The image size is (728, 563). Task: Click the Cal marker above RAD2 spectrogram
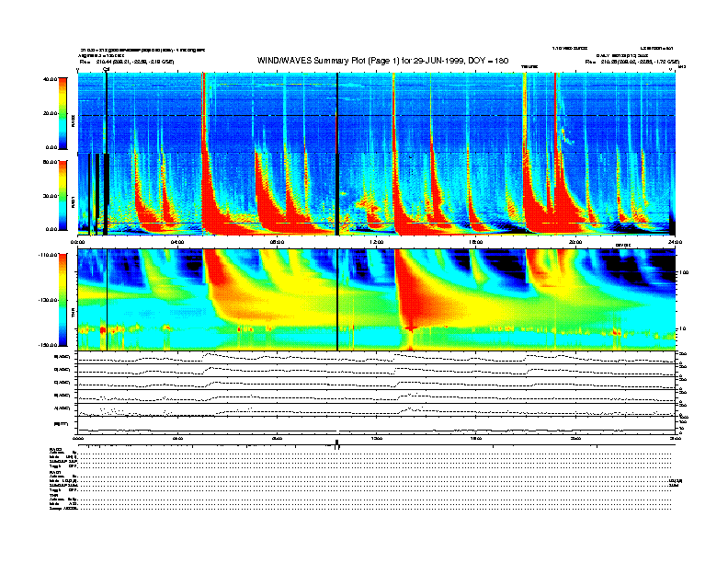click(106, 69)
